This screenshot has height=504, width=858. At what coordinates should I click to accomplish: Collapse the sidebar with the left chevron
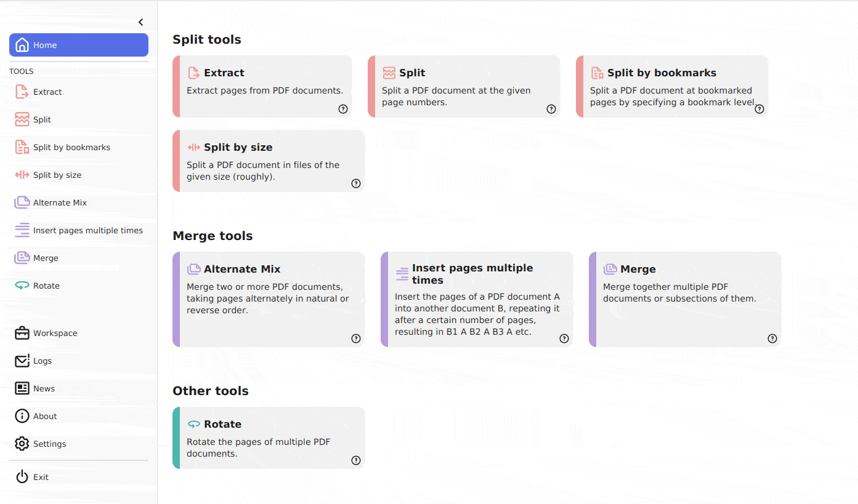coord(141,22)
